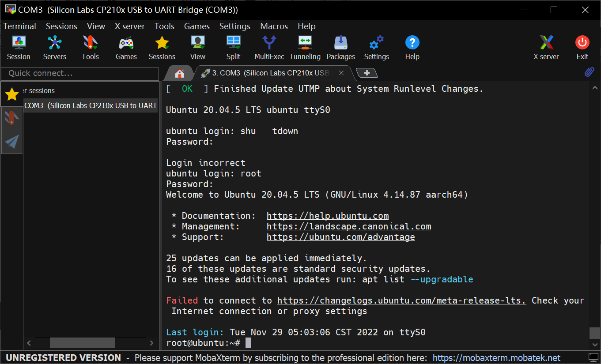Minimize the MobaXterm window
601x364 pixels.
(524, 10)
